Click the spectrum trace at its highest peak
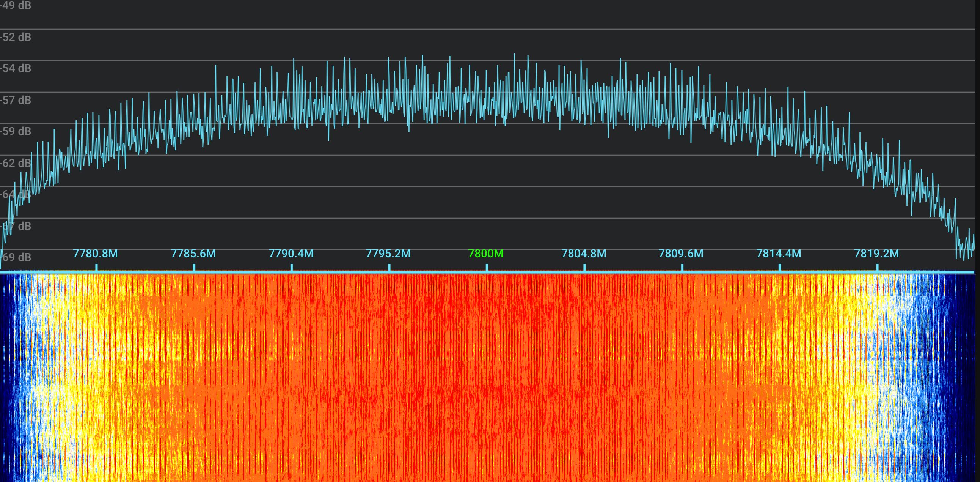This screenshot has height=482, width=980. click(x=514, y=55)
